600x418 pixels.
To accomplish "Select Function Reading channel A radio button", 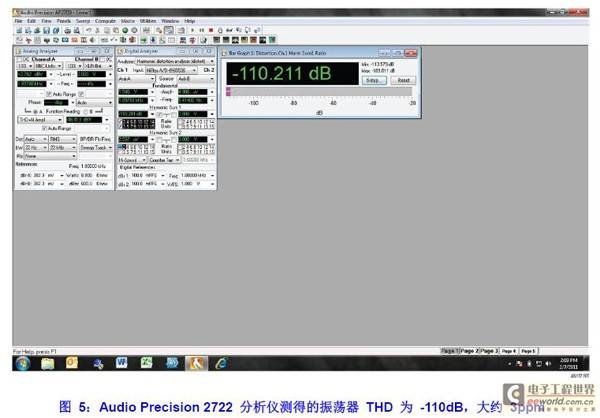I will click(35, 111).
